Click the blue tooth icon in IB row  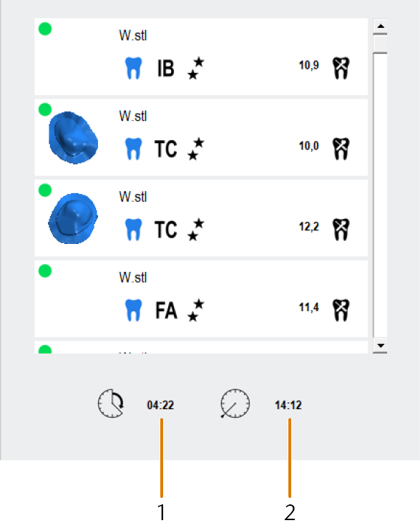pos(133,68)
